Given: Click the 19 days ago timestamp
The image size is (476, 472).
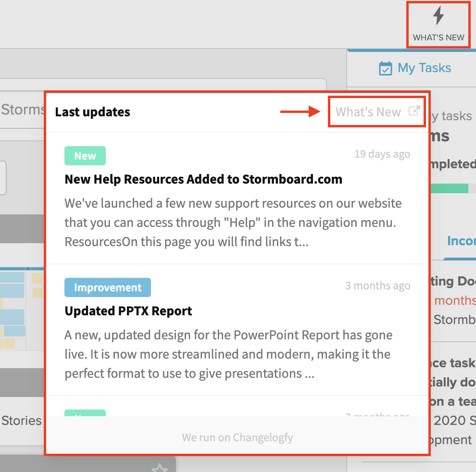Looking at the screenshot, I should click(x=382, y=154).
